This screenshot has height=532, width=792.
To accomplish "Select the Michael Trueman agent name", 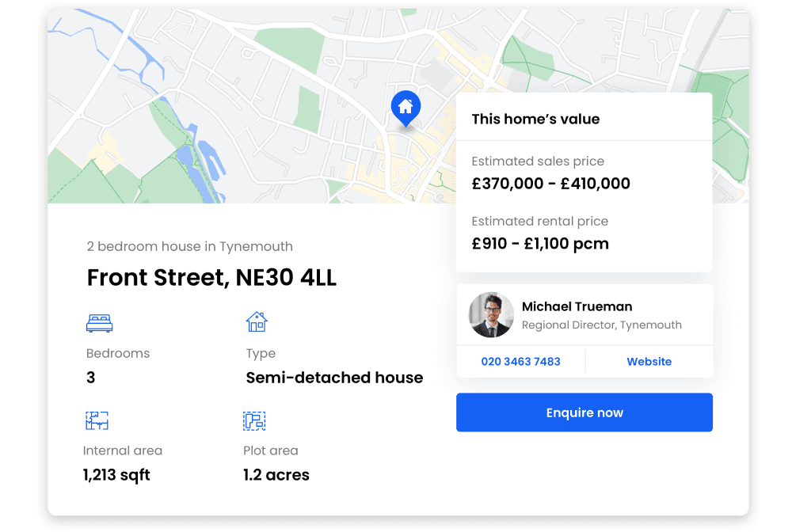I will pyautogui.click(x=577, y=306).
